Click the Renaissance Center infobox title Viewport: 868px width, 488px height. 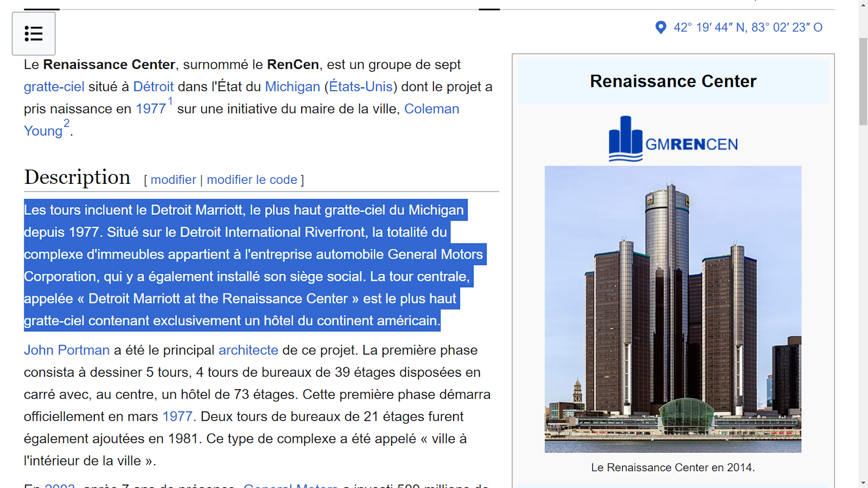click(673, 81)
